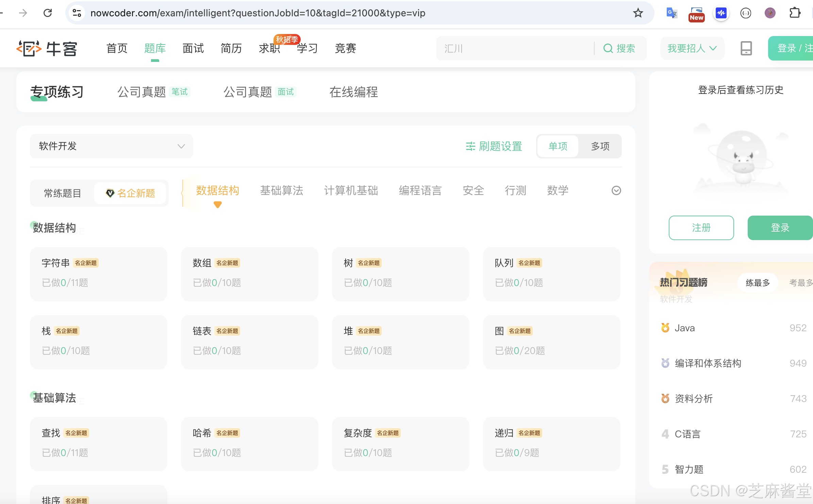Screen dimensions: 813x504
Task: Expand more categories with circle chevron
Action: pos(616,190)
